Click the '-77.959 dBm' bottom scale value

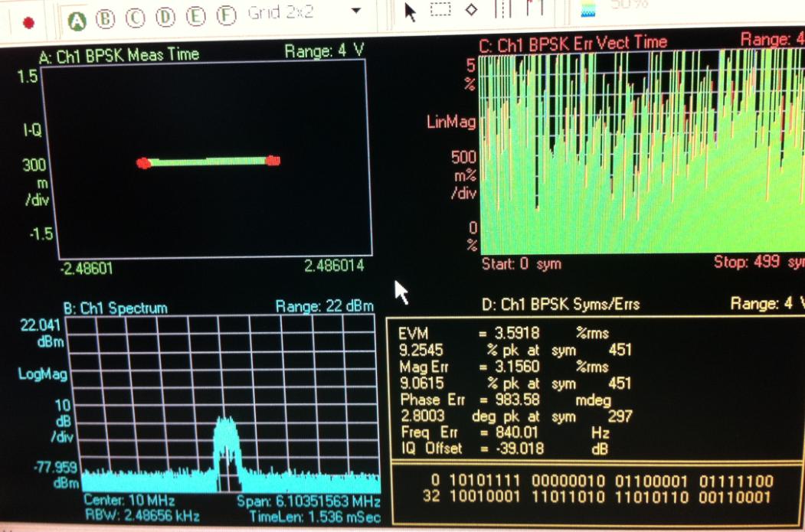[56, 475]
